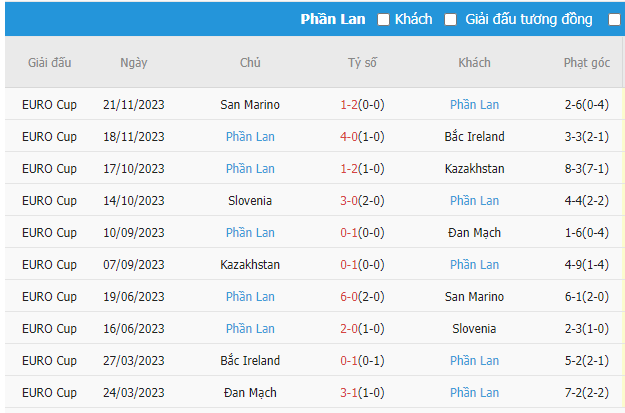Click the Khách column header in table
This screenshot has height=413, width=625.
click(x=474, y=63)
